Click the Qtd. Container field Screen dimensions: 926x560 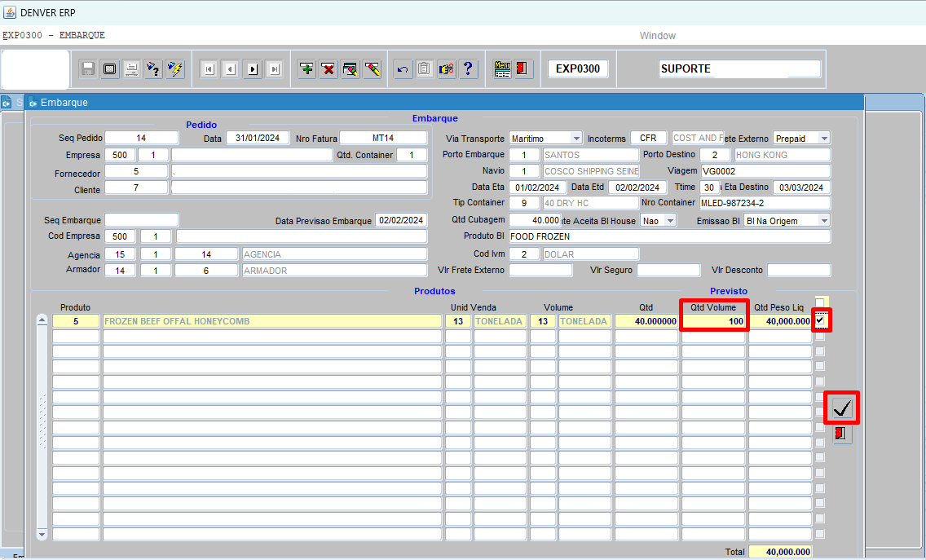pos(412,155)
